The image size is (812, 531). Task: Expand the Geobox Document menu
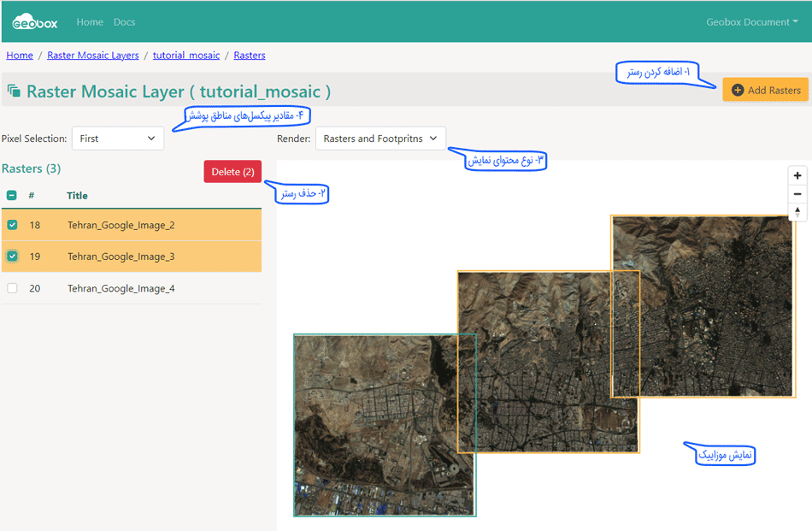751,22
